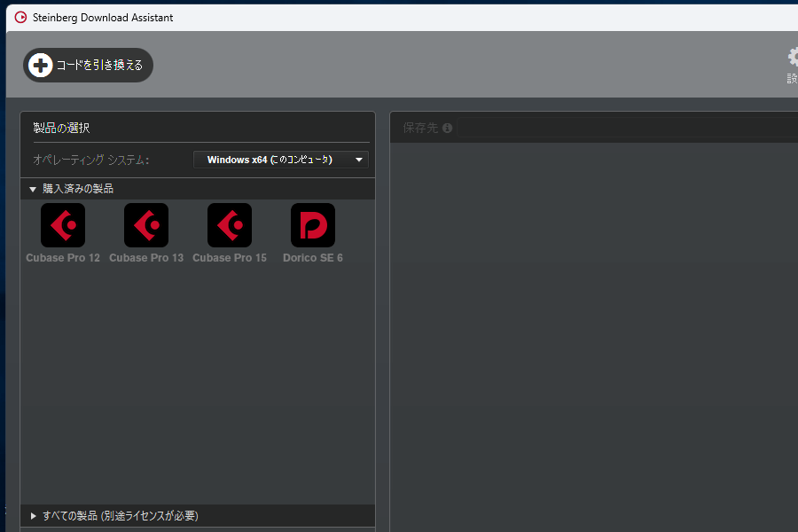
Task: Click the arrow on the OS combo box
Action: [358, 160]
